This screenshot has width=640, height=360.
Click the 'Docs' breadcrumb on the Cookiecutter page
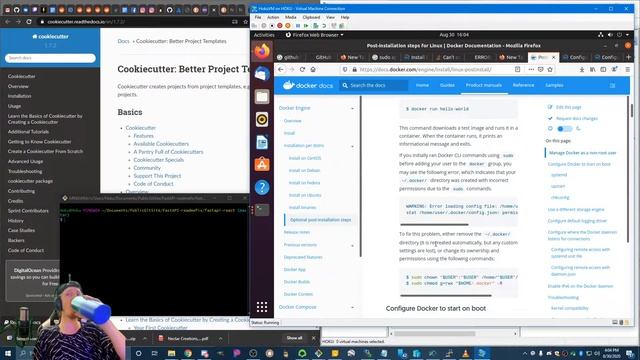tap(123, 41)
